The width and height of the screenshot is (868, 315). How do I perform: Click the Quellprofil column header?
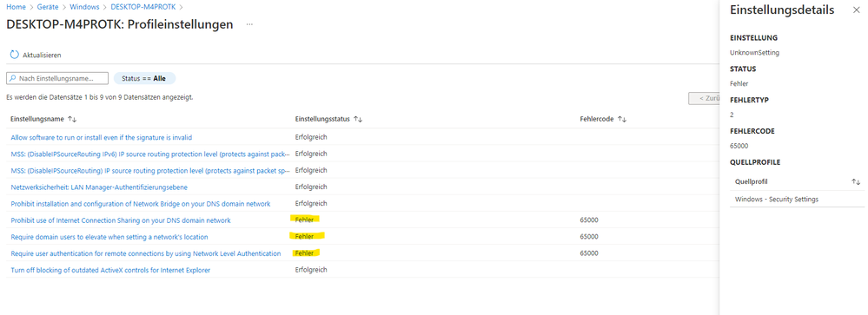point(752,182)
